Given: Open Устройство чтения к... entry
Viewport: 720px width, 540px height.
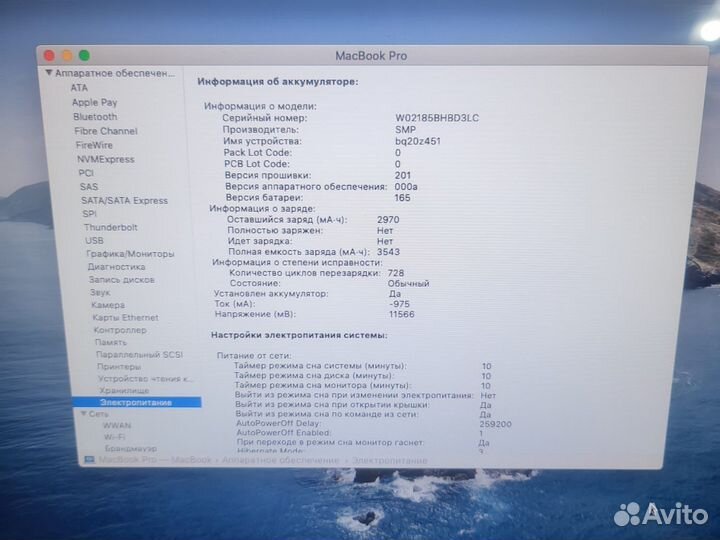Looking at the screenshot, I should (x=146, y=379).
